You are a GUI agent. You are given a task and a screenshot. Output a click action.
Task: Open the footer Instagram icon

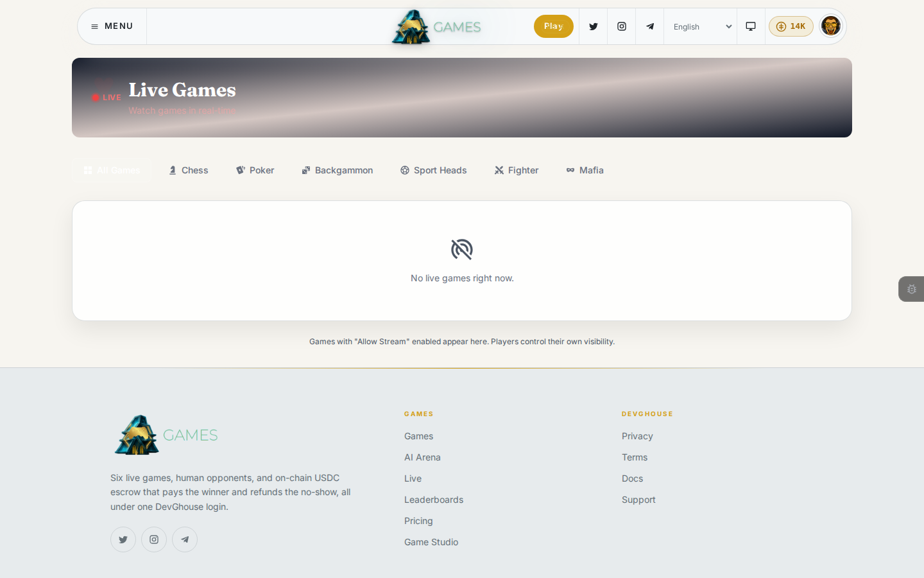pos(154,539)
